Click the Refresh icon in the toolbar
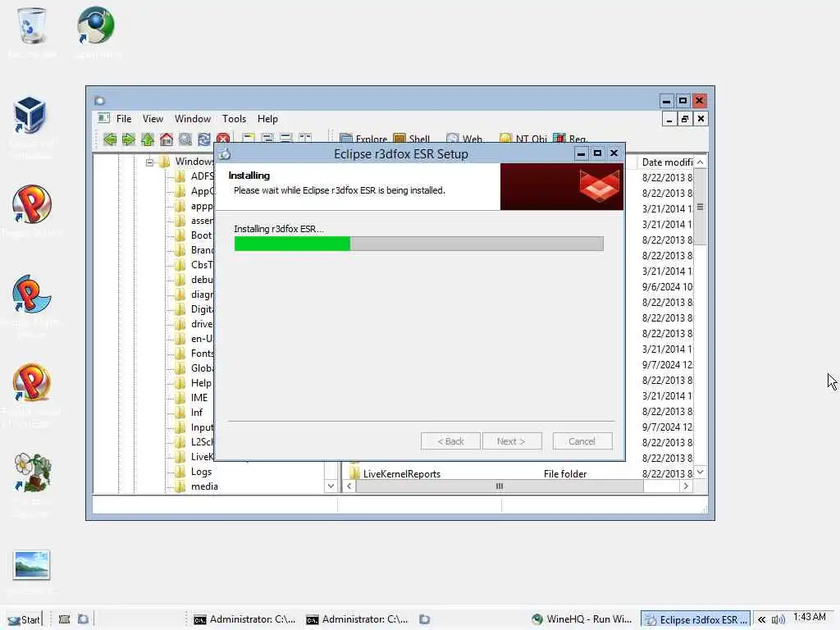840x630 pixels. (204, 139)
